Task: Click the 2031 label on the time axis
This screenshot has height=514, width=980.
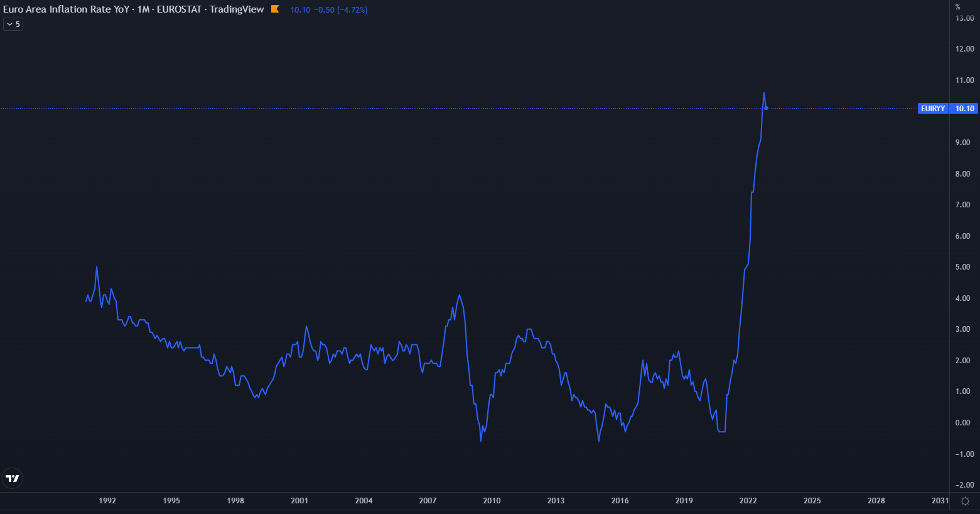Action: pos(940,501)
